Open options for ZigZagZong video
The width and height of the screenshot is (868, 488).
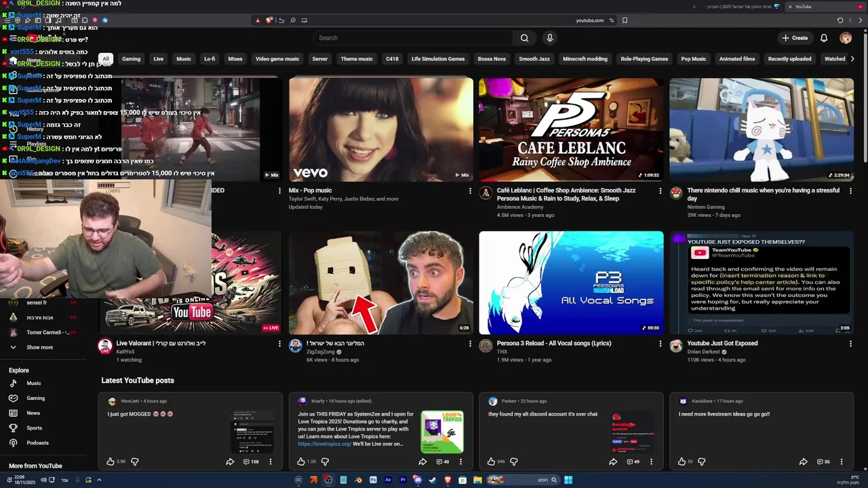coord(470,344)
